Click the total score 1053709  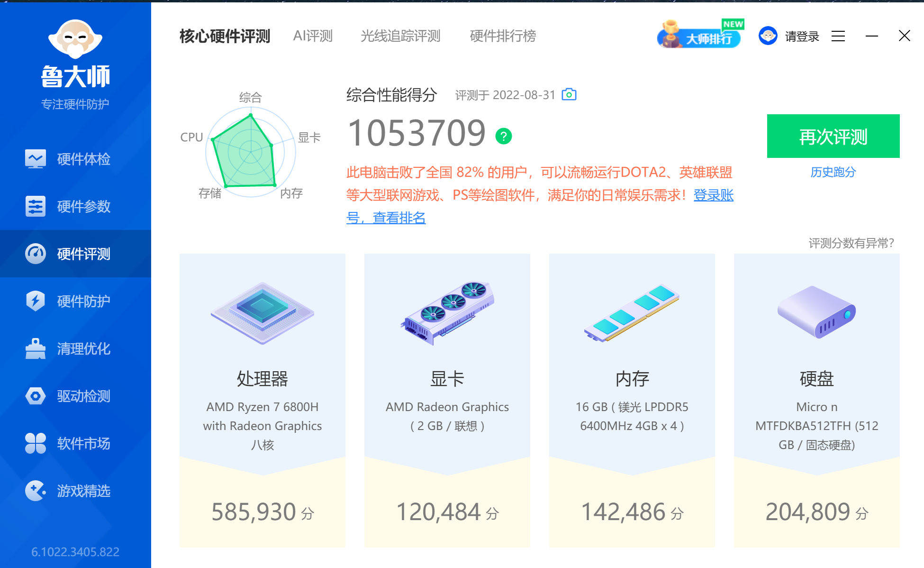(x=417, y=133)
